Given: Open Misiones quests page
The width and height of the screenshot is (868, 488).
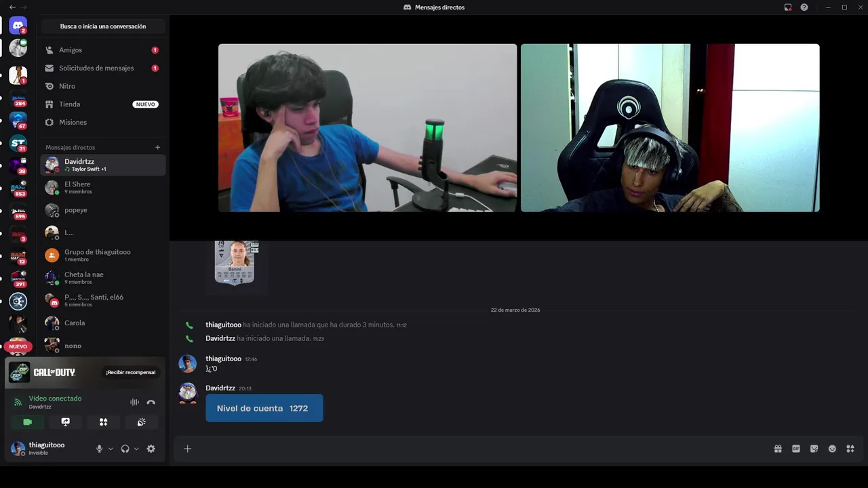Looking at the screenshot, I should (103, 122).
